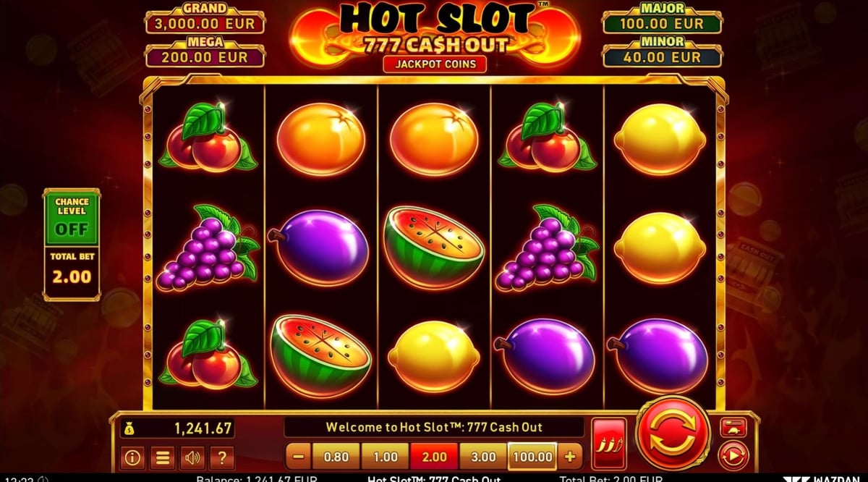This screenshot has width=868, height=482.
Task: Select the 1.00 bet amount
Action: click(385, 457)
